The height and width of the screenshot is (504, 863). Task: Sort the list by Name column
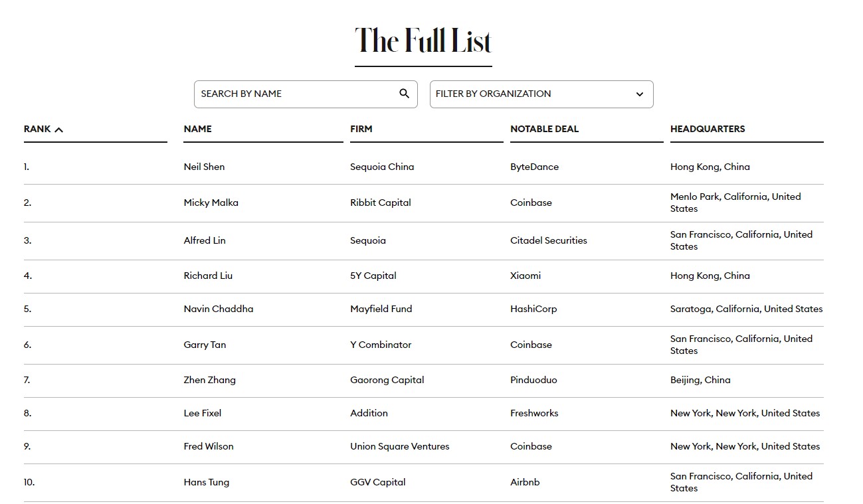click(197, 129)
